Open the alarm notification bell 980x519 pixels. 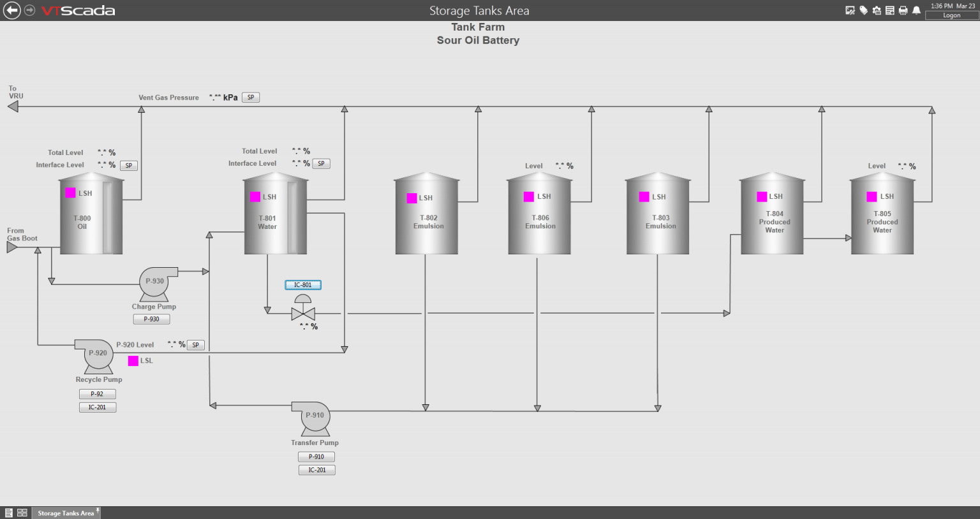point(915,10)
